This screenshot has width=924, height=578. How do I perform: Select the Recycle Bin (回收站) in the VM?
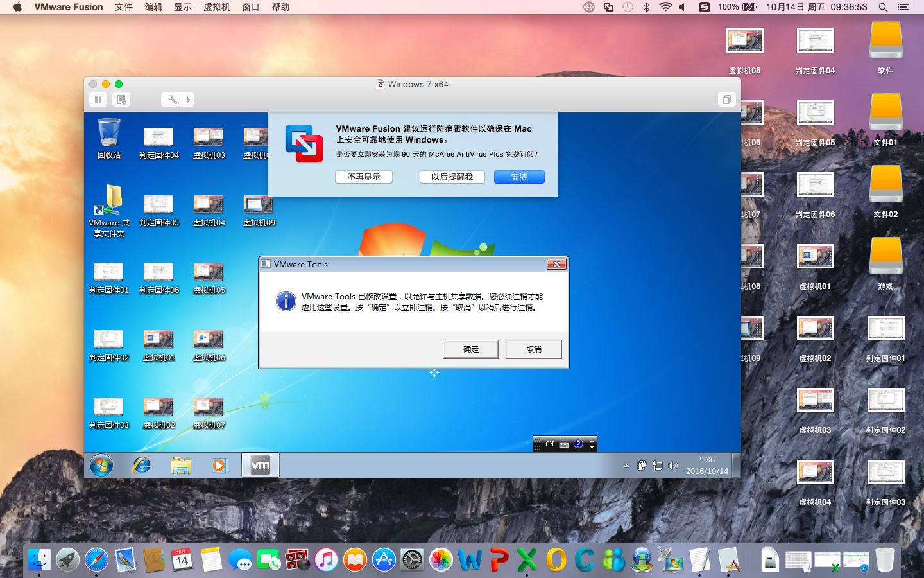point(109,139)
